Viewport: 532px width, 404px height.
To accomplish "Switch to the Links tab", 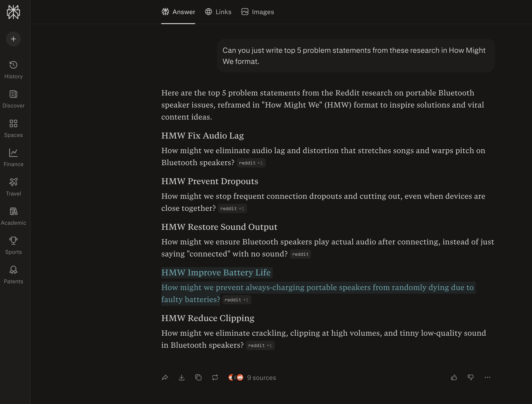I will point(218,12).
